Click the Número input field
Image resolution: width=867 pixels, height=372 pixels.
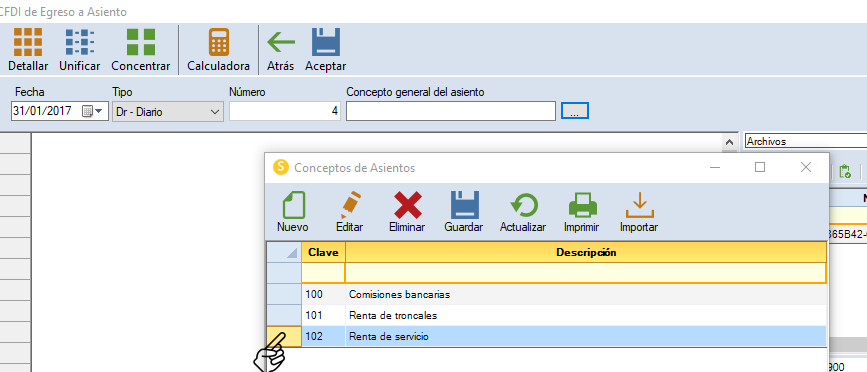(x=284, y=111)
